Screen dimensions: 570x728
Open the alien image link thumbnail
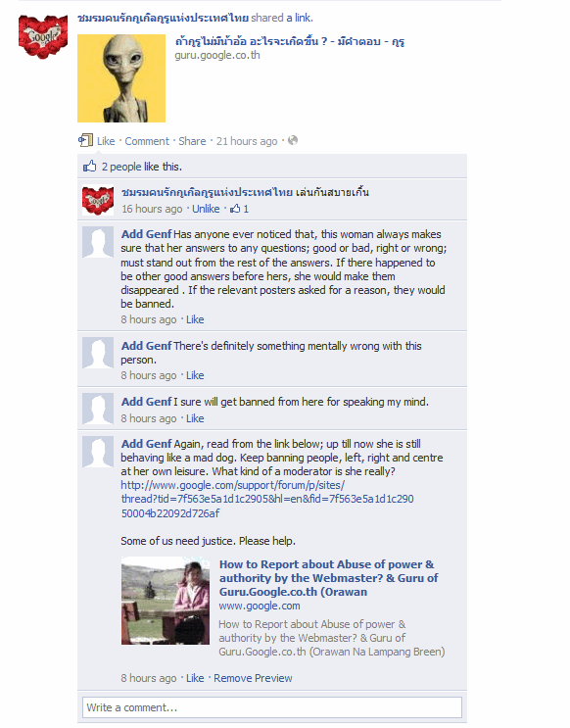(x=121, y=78)
